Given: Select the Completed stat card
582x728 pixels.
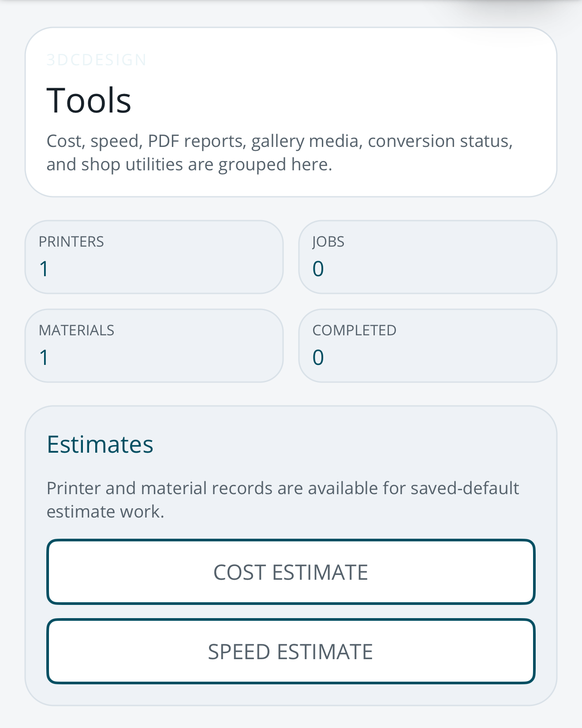Looking at the screenshot, I should (x=428, y=345).
